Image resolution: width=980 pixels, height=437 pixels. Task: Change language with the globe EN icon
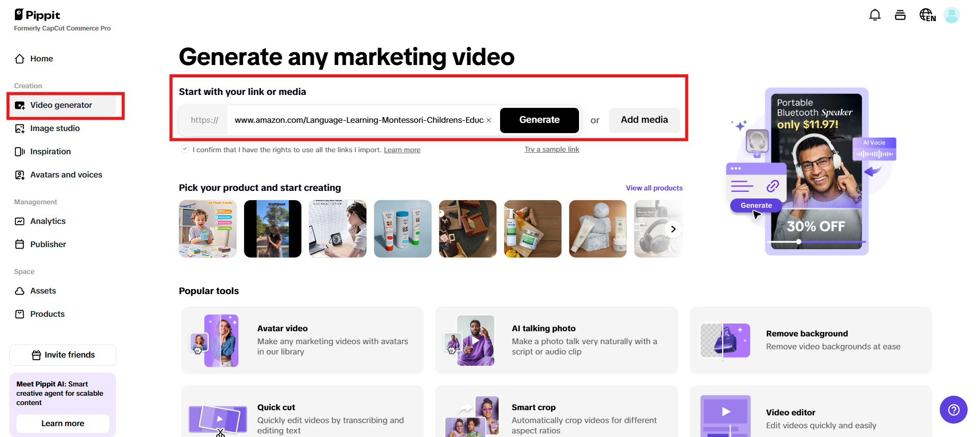[927, 15]
